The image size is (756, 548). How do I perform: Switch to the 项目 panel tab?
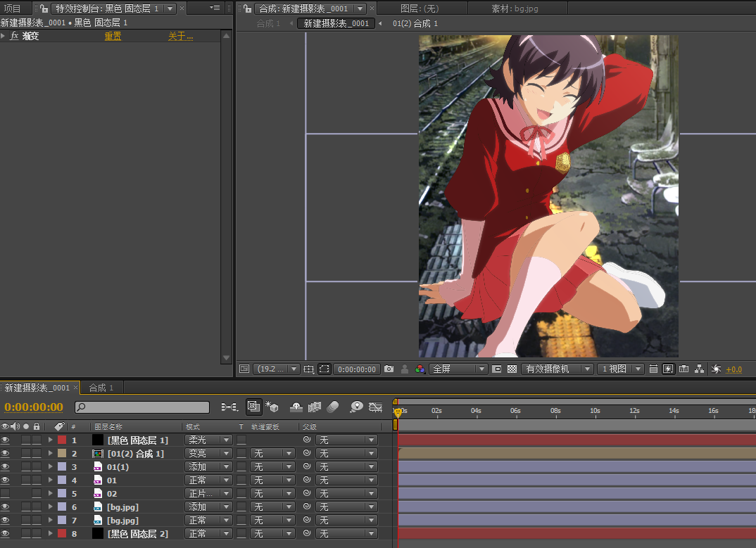click(13, 8)
